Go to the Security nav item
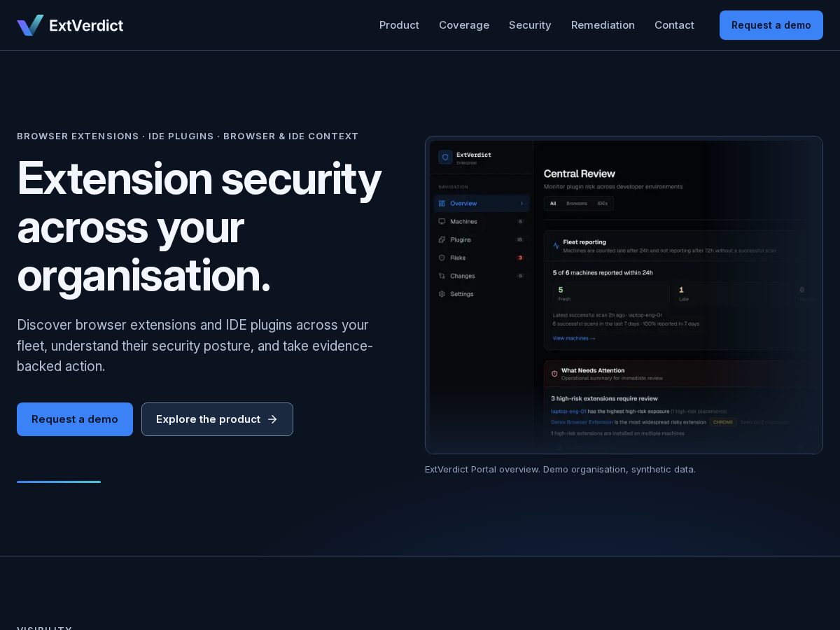 coord(530,25)
